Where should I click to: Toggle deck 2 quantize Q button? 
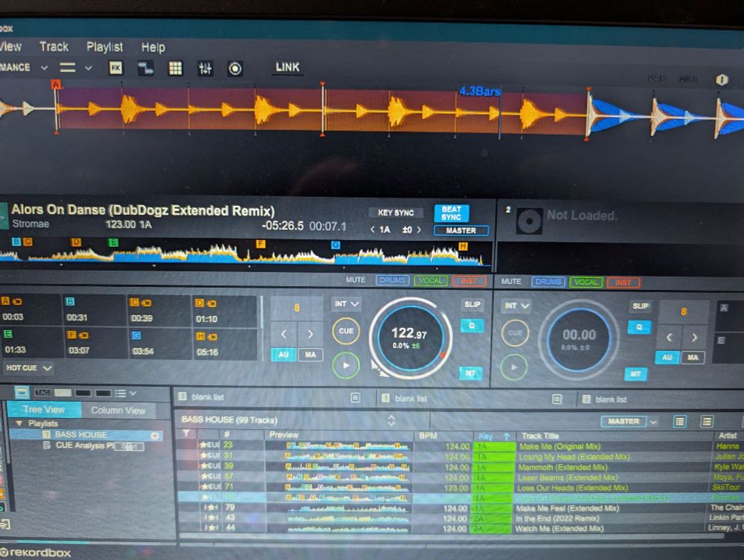pyautogui.click(x=639, y=327)
